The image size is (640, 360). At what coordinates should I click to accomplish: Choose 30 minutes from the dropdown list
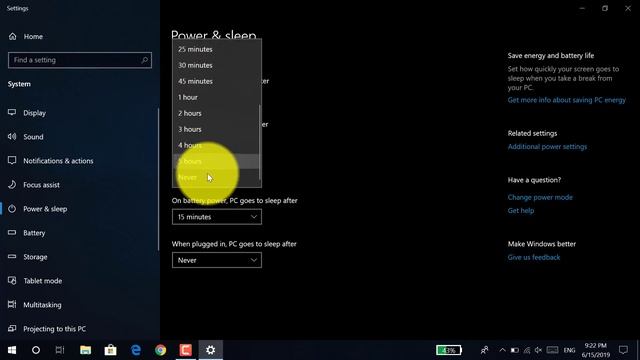(x=217, y=65)
